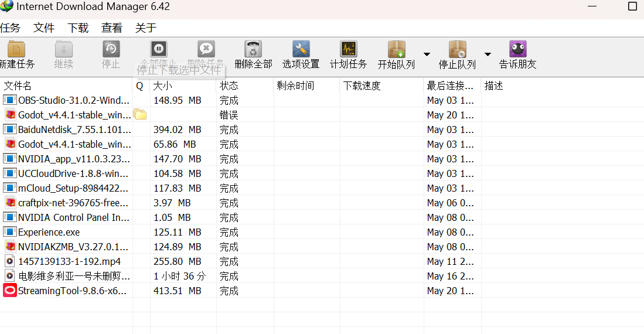Select the NVIDIA_app_v11.0.3.23 file name
The width and height of the screenshot is (644, 334).
74,159
